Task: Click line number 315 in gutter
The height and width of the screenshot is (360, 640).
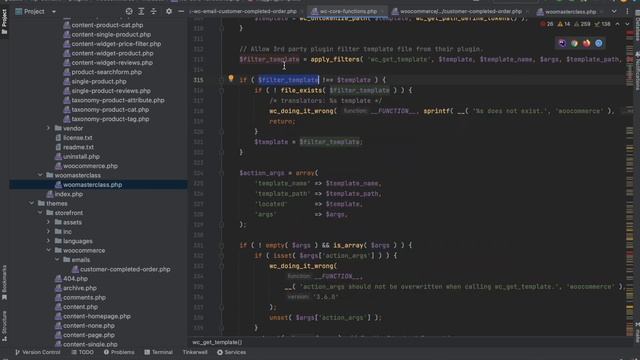Action: [198, 80]
